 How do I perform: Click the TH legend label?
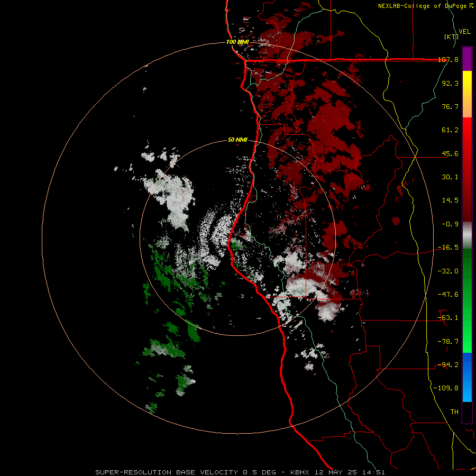(x=454, y=412)
